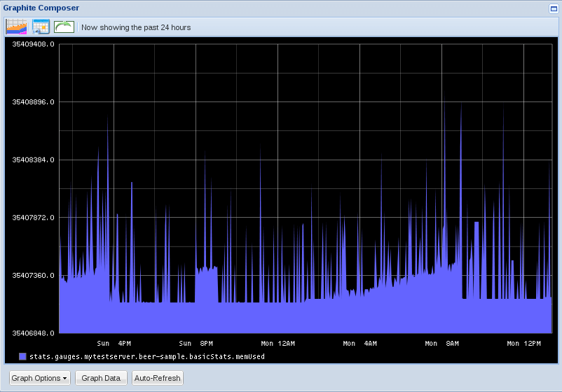Click the 'Sun 4PM' x-axis label
The height and width of the screenshot is (392, 562).
coord(114,344)
